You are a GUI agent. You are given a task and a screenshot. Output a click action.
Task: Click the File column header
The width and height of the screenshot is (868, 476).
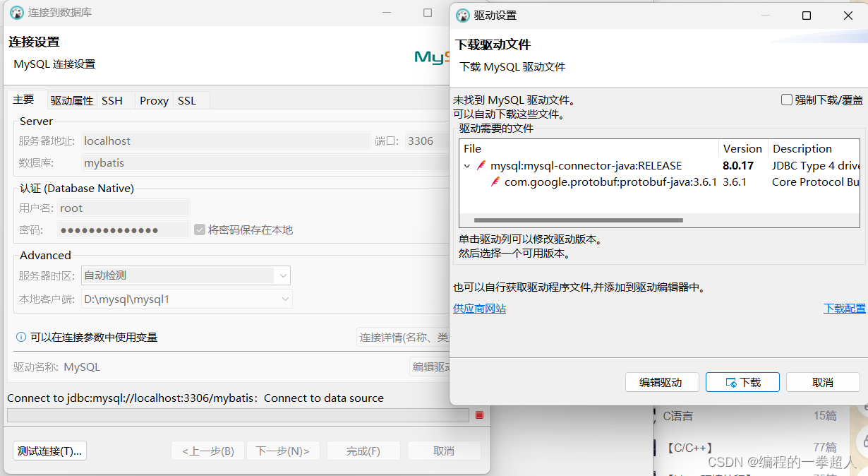coord(589,148)
